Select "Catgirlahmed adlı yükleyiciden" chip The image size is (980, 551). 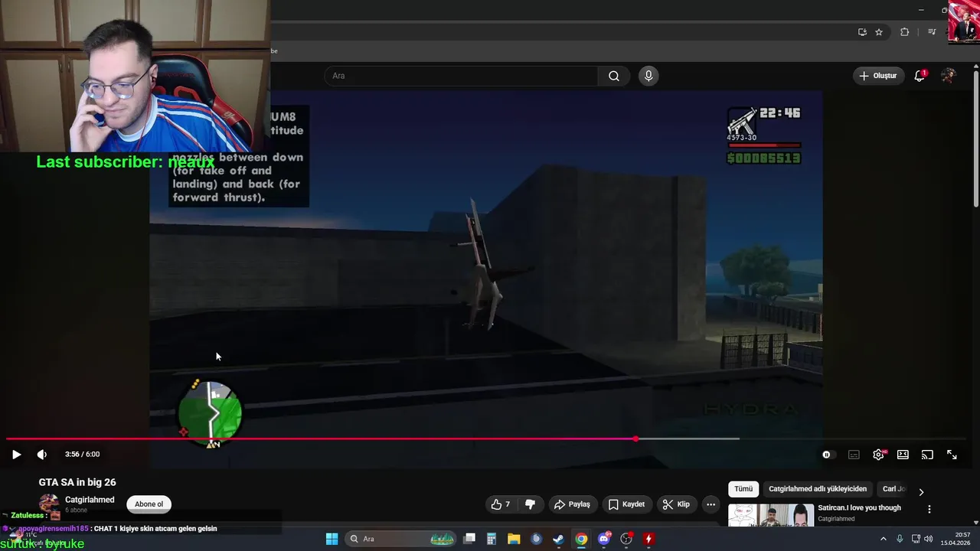click(x=818, y=489)
